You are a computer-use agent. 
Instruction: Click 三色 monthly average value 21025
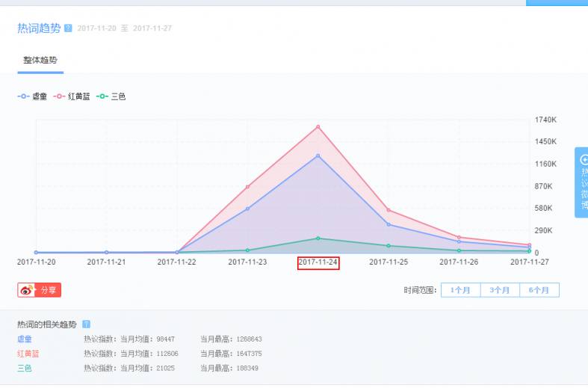pos(165,368)
